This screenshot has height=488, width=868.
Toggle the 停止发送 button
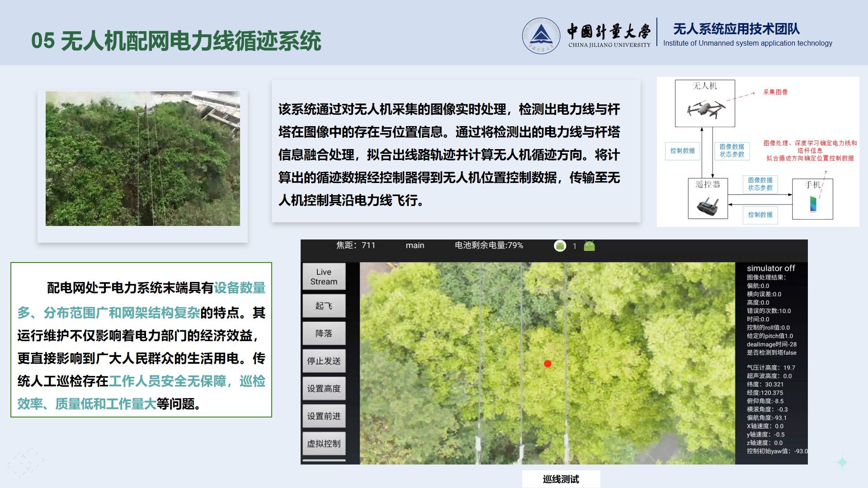tap(324, 361)
